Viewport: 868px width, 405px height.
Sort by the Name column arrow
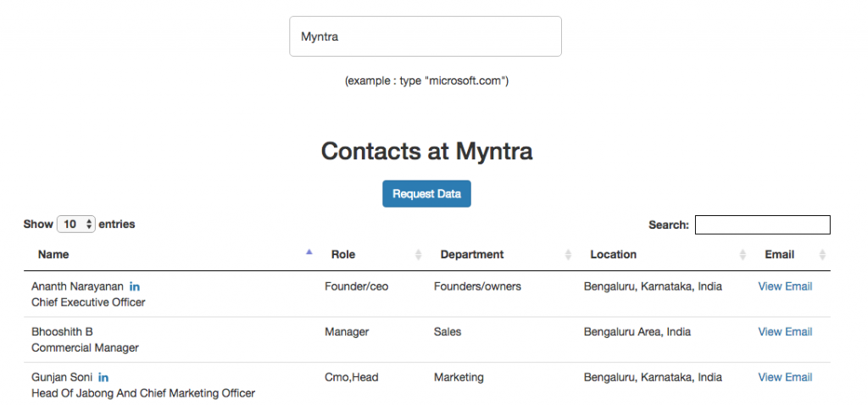coord(309,252)
